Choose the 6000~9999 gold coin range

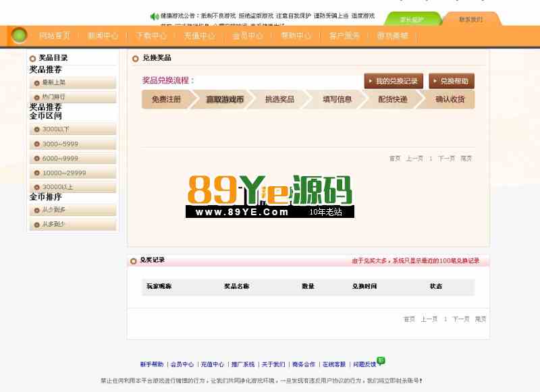(73, 159)
